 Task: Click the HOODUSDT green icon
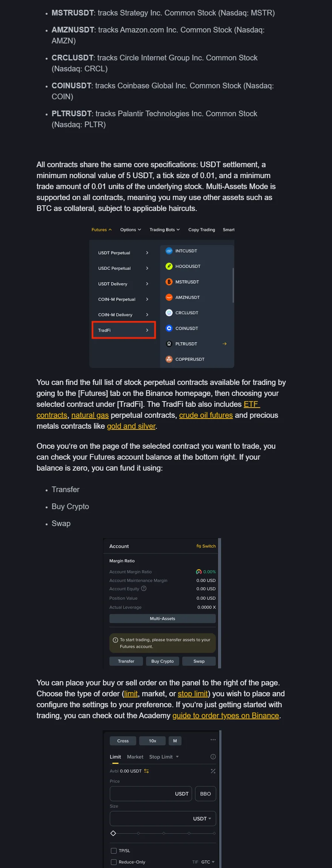pyautogui.click(x=169, y=266)
